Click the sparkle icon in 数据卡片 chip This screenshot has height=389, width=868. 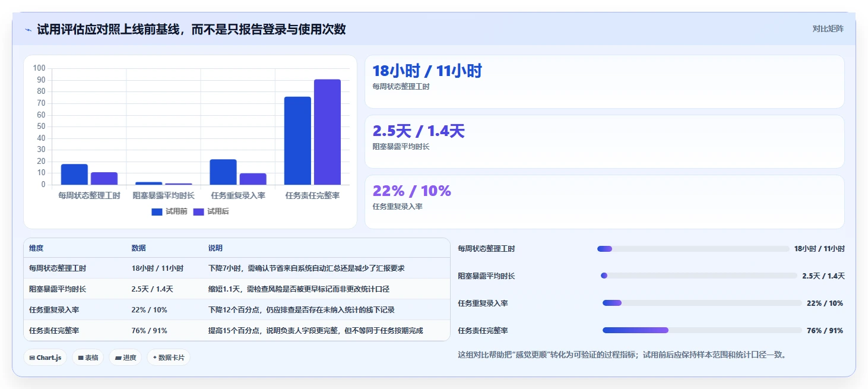point(155,358)
